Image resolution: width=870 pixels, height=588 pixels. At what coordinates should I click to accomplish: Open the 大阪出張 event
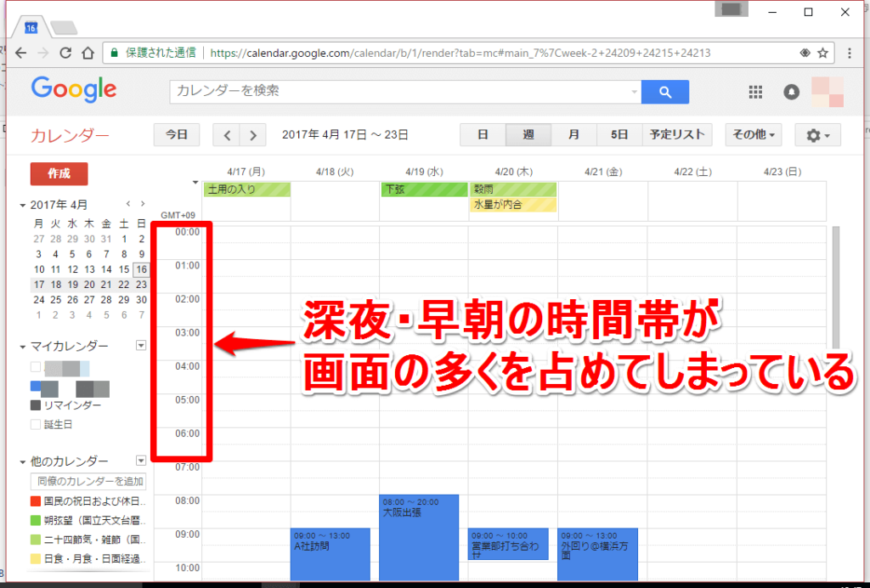(419, 538)
